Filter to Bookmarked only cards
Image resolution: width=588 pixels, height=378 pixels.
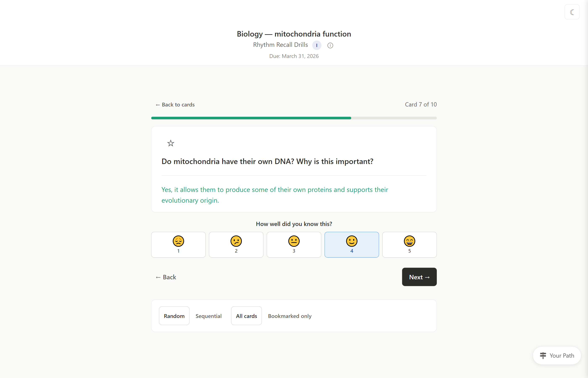point(290,316)
